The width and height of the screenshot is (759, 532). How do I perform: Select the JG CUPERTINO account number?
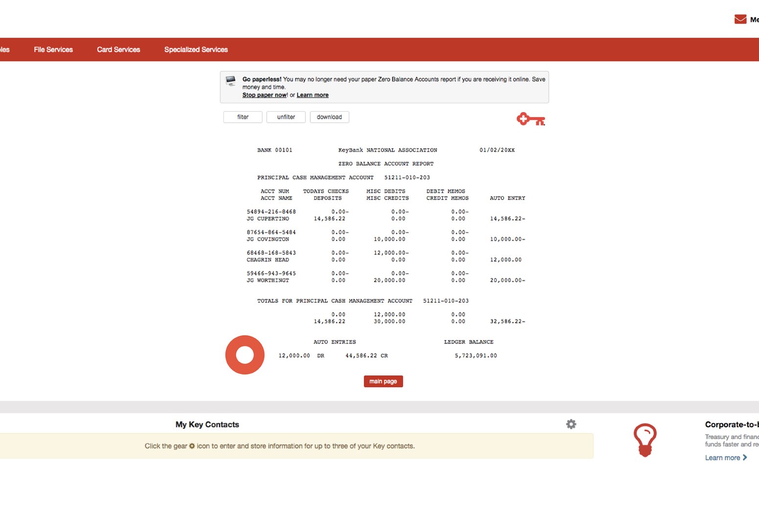pos(271,211)
